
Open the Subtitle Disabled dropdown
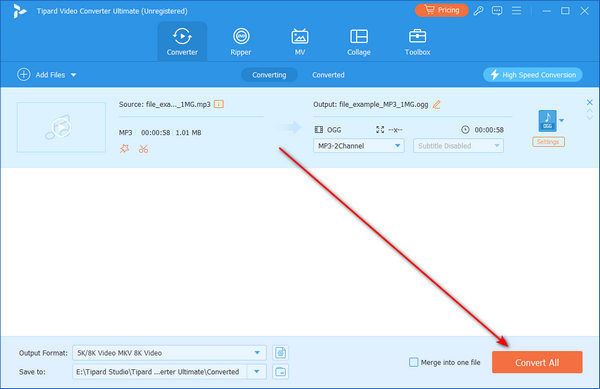[x=458, y=146]
